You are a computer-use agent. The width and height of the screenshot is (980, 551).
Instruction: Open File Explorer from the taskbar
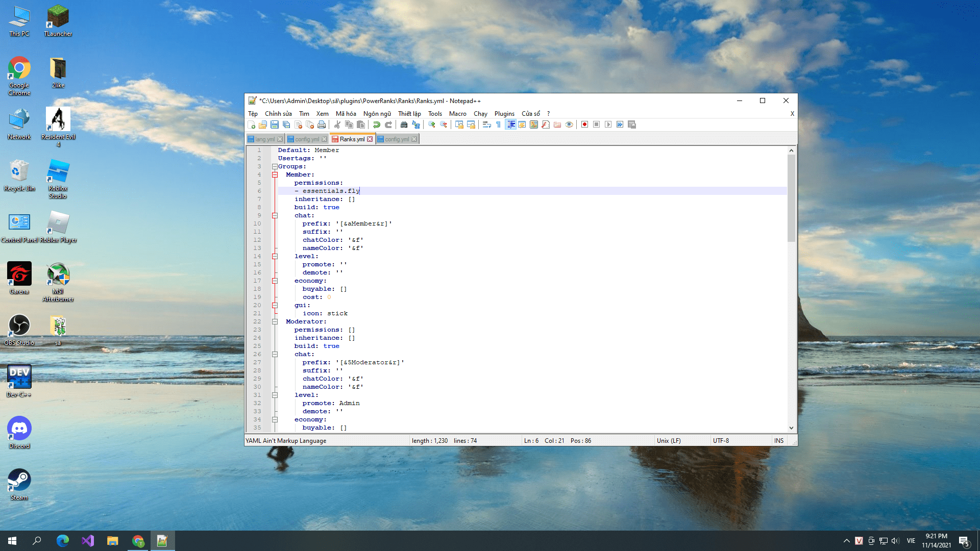tap(112, 541)
